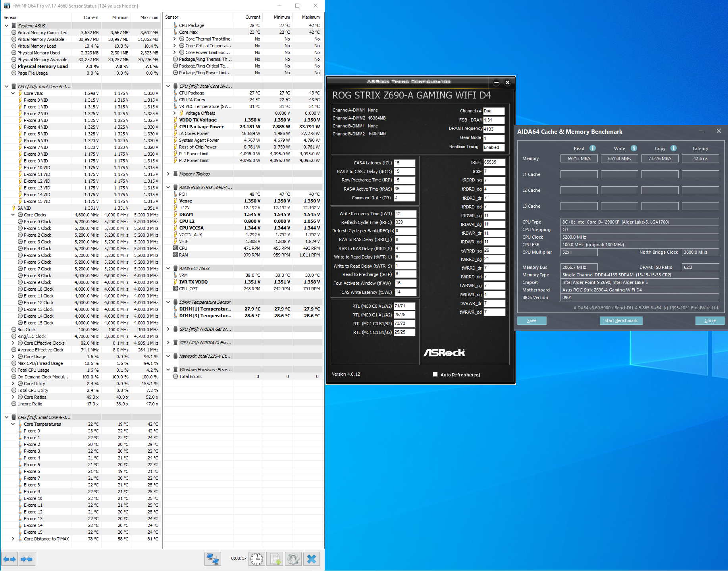
Task: Click the info icon next to Copy
Action: pos(674,148)
